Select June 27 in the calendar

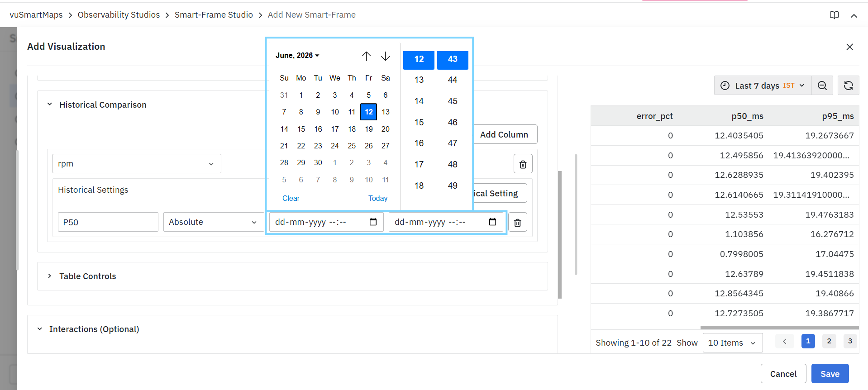(x=386, y=146)
